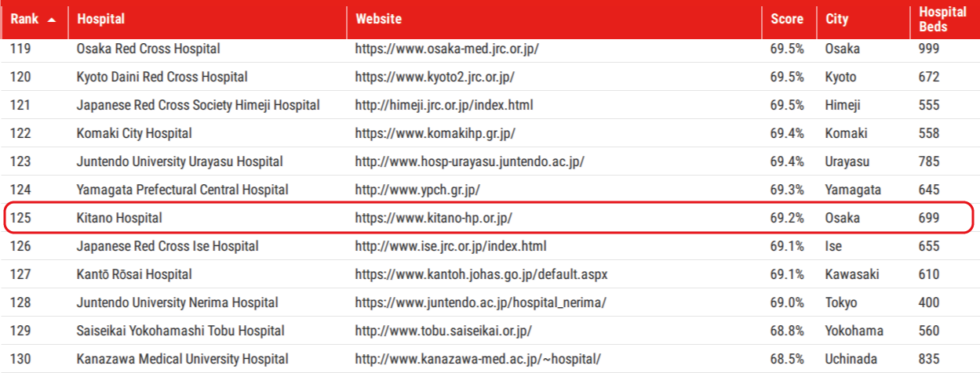The width and height of the screenshot is (980, 373).
Task: Select Japanese Red Cross Society Himeji Hospital
Action: coord(199,105)
